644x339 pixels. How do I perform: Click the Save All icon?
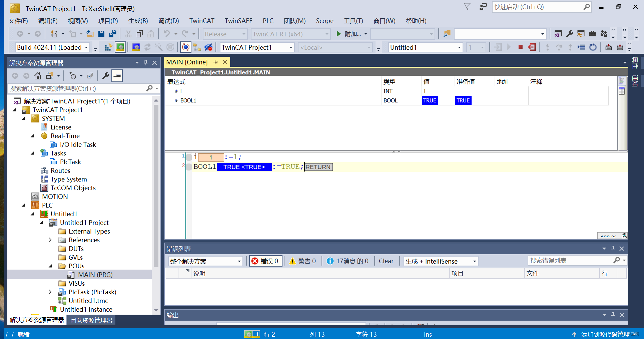pyautogui.click(x=113, y=34)
